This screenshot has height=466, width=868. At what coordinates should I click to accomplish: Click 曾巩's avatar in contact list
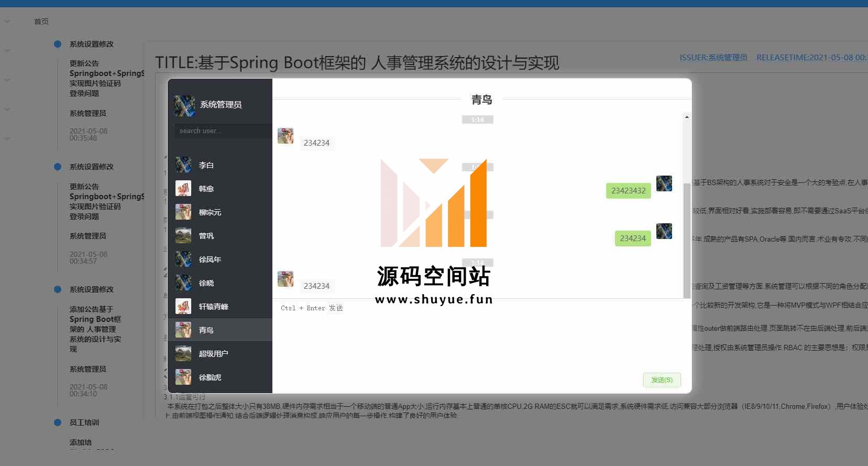tap(183, 235)
